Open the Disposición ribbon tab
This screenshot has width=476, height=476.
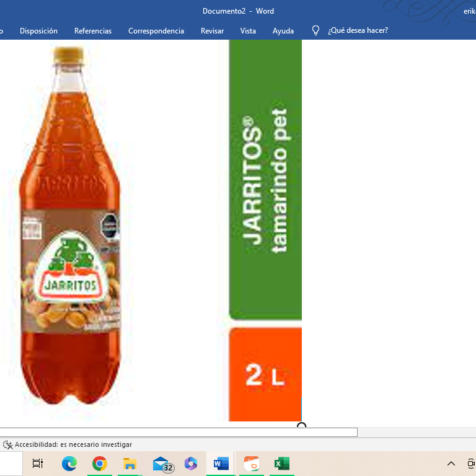(x=38, y=31)
